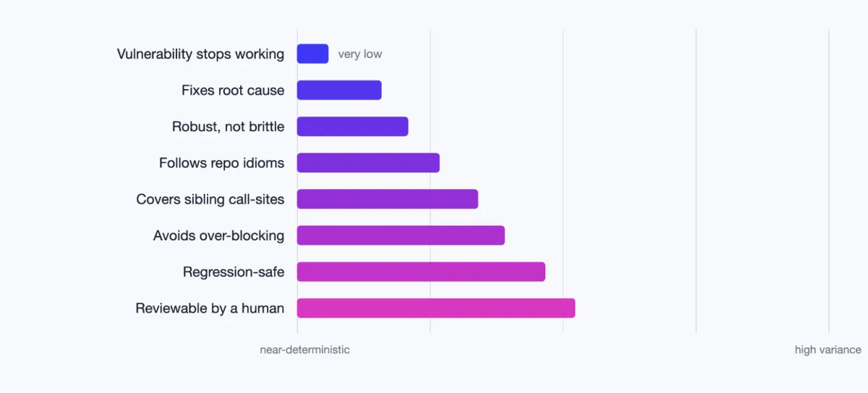Click the high variance axis label
868x393 pixels.
828,350
